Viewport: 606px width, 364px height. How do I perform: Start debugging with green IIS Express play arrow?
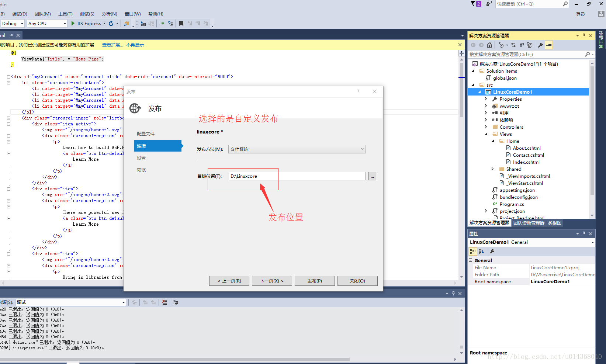coord(73,24)
